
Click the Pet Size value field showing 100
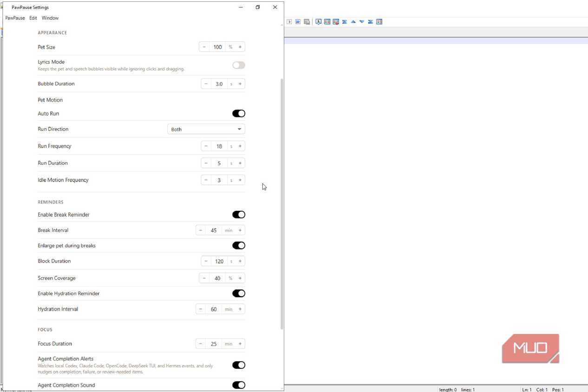(x=217, y=47)
